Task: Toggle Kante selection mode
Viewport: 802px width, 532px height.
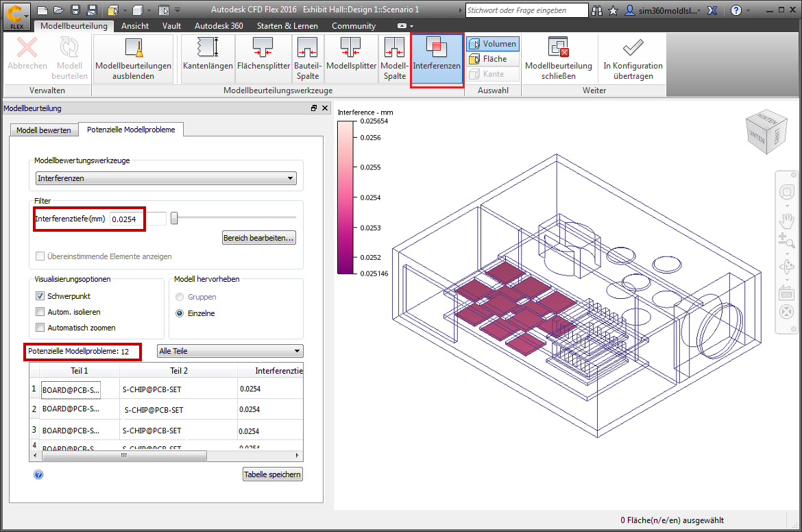Action: [493, 74]
